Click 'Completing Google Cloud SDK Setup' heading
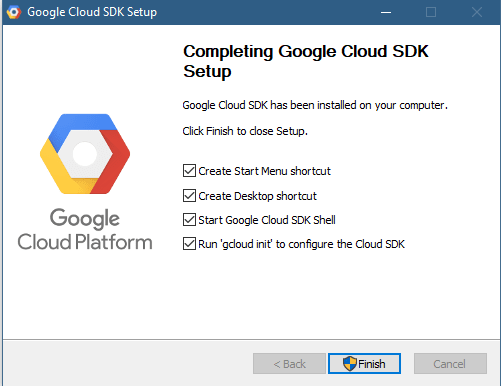Image resolution: width=501 pixels, height=386 pixels. coord(306,61)
